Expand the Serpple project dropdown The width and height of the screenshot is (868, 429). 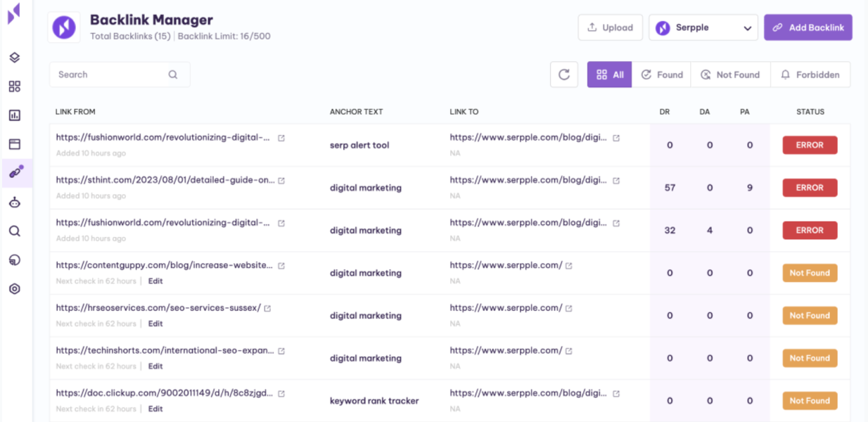pos(703,27)
